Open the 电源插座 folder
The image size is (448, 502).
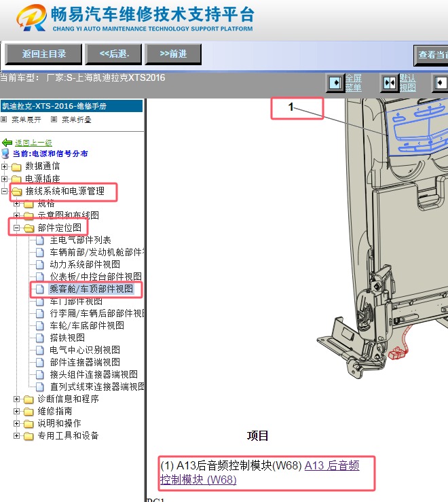42,179
